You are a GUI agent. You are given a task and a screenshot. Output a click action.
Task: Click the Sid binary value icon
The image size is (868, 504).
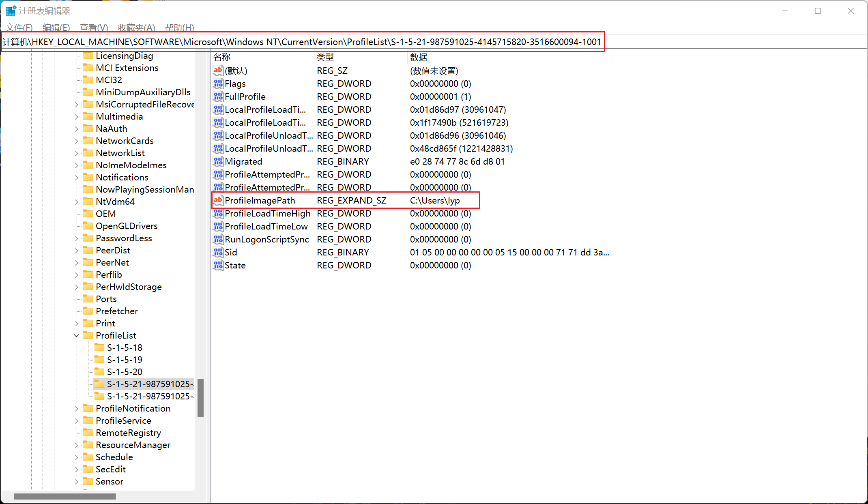tap(218, 252)
